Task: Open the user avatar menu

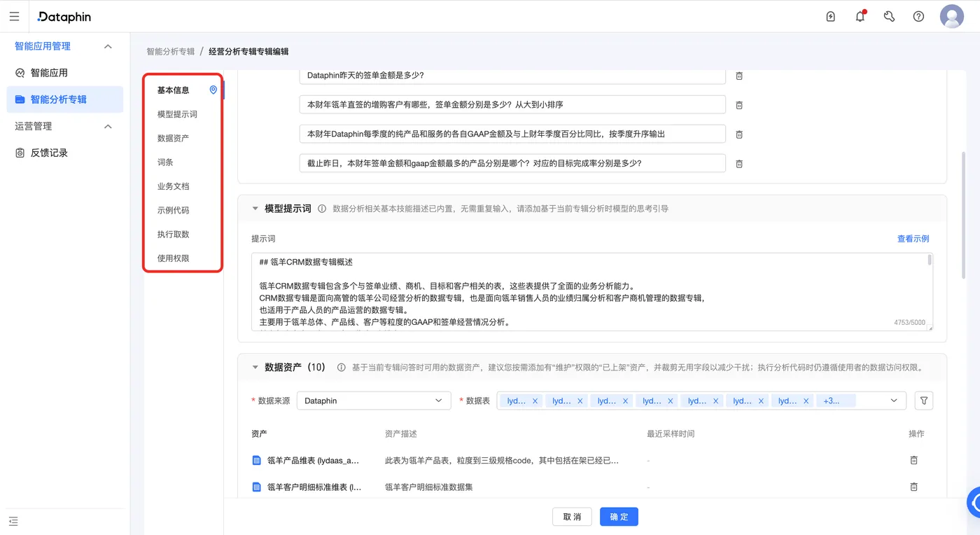Action: 952,16
